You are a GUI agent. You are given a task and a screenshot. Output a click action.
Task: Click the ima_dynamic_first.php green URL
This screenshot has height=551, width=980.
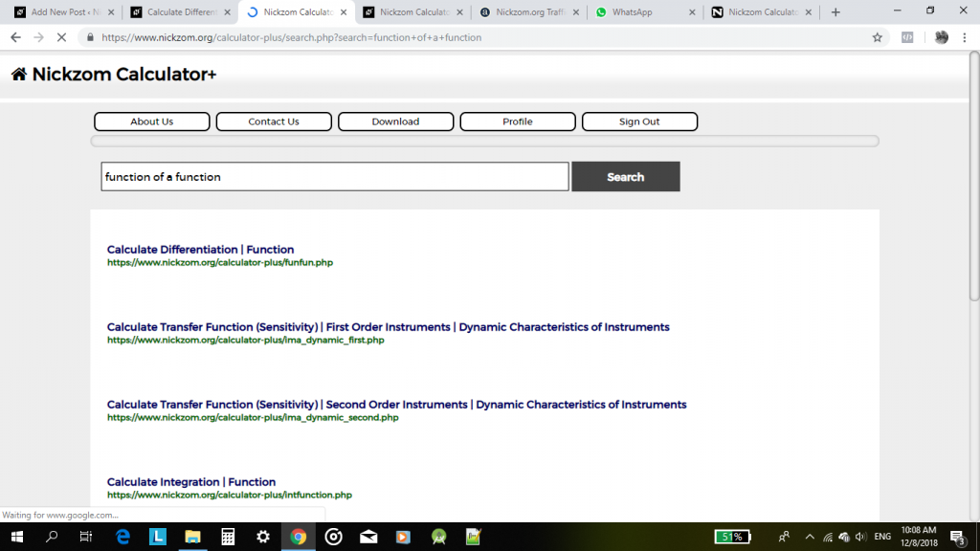point(246,340)
